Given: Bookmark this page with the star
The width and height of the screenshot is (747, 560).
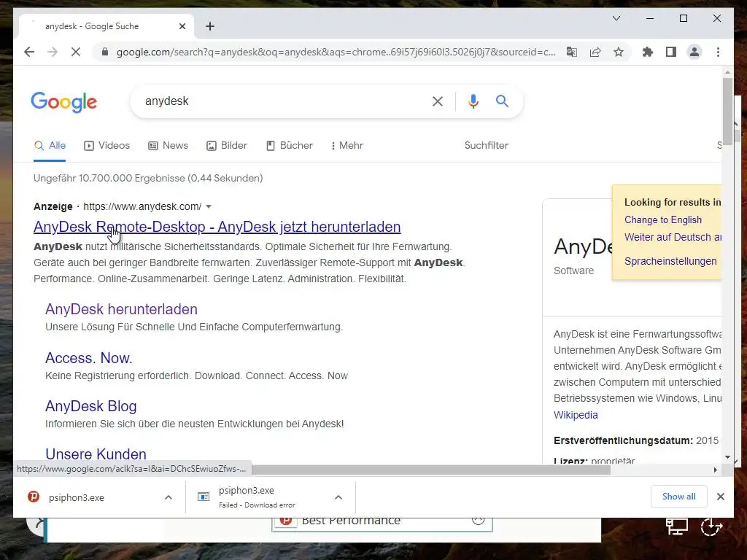Looking at the screenshot, I should [x=619, y=52].
